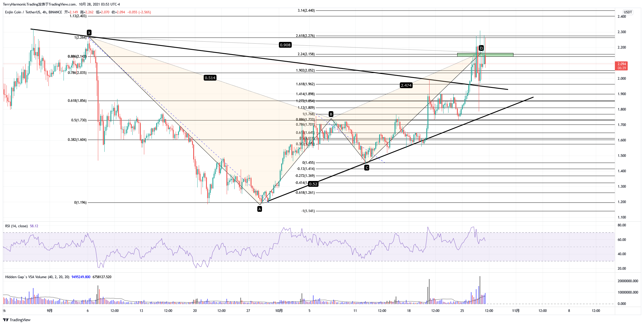Click the 1.414(1.898) Fibonacci level label

[305, 94]
